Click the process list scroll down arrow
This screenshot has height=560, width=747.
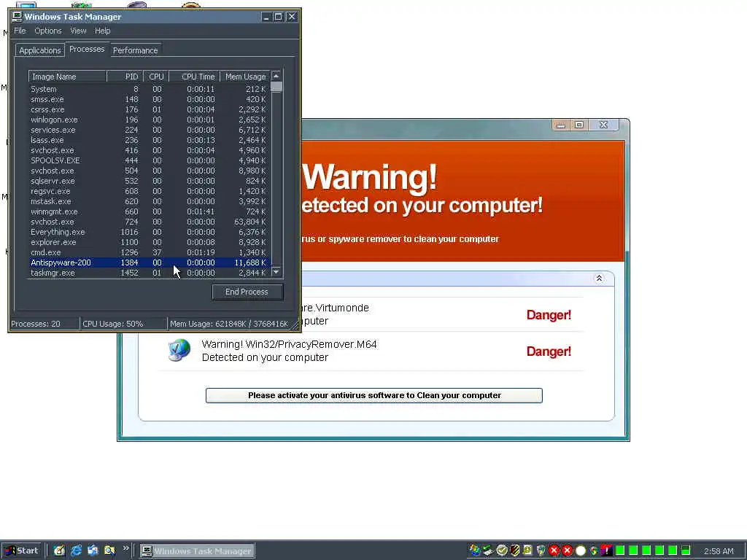tap(276, 272)
